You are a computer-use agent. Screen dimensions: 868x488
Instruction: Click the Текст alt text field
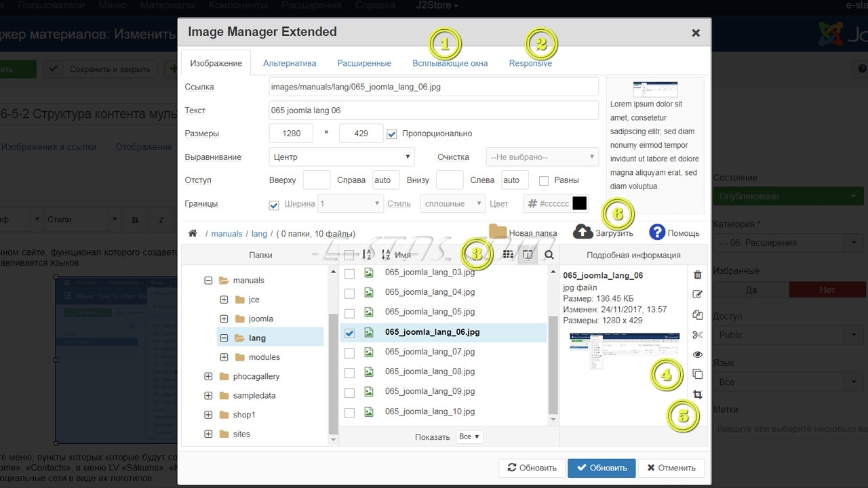pos(434,110)
